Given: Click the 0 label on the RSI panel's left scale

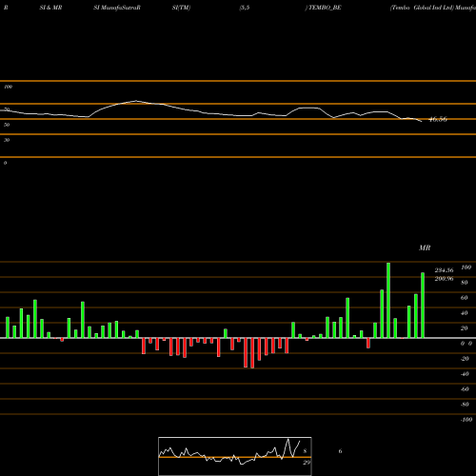Looking at the screenshot, I should click(5, 163).
